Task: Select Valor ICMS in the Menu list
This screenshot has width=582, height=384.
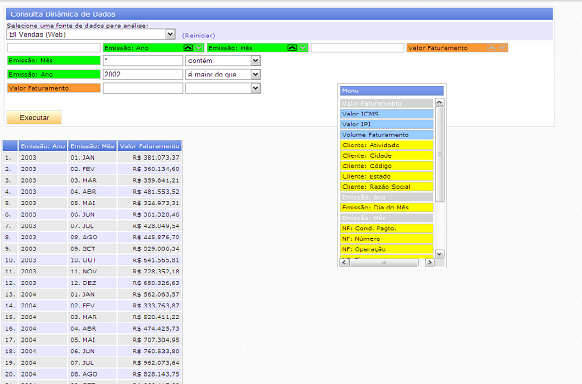Action: click(x=386, y=114)
